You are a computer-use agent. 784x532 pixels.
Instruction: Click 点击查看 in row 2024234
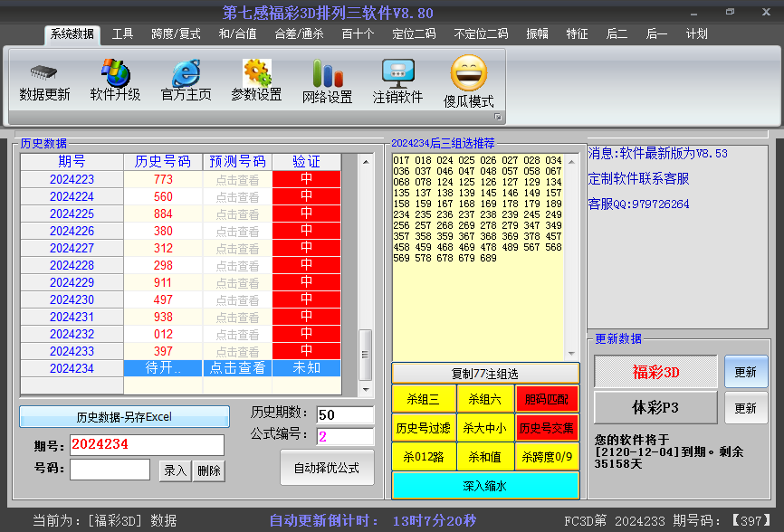[x=237, y=368]
